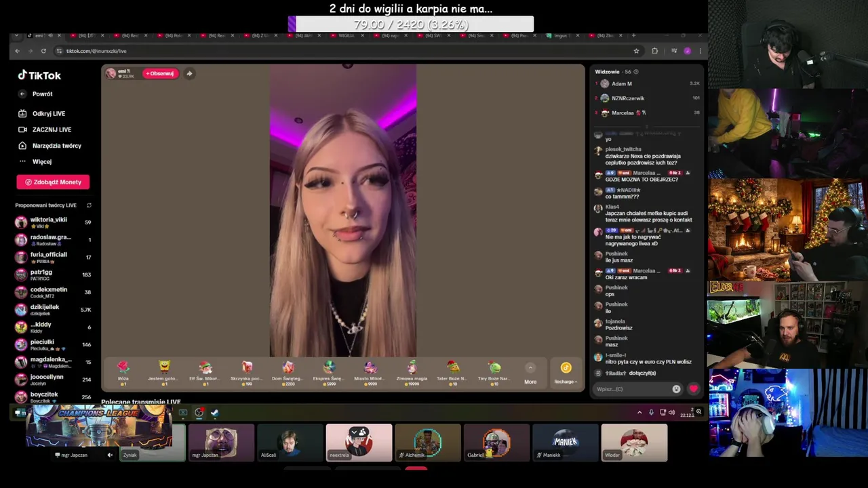This screenshot has height=488, width=868.
Task: Click the viewers info icon next to Widzowie
Action: (635, 72)
